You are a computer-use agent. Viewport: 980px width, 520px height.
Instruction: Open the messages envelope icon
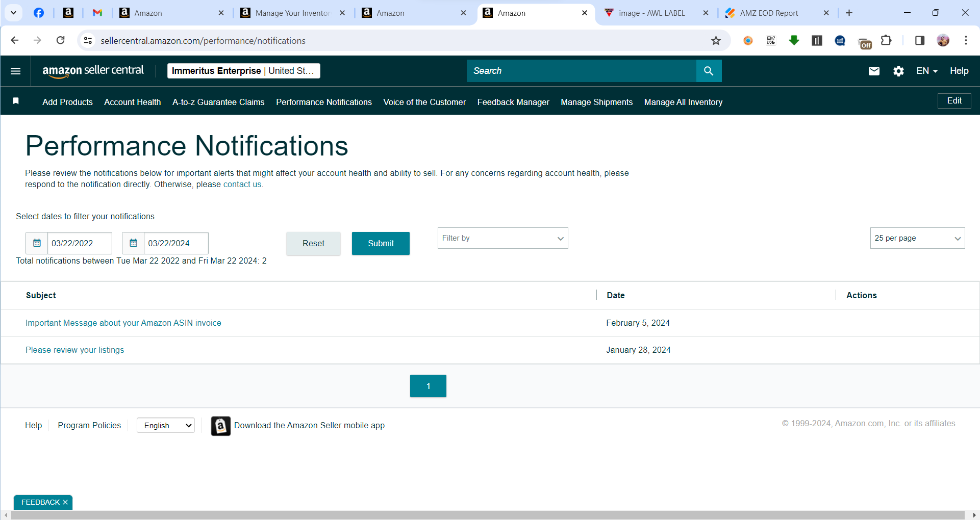click(874, 71)
